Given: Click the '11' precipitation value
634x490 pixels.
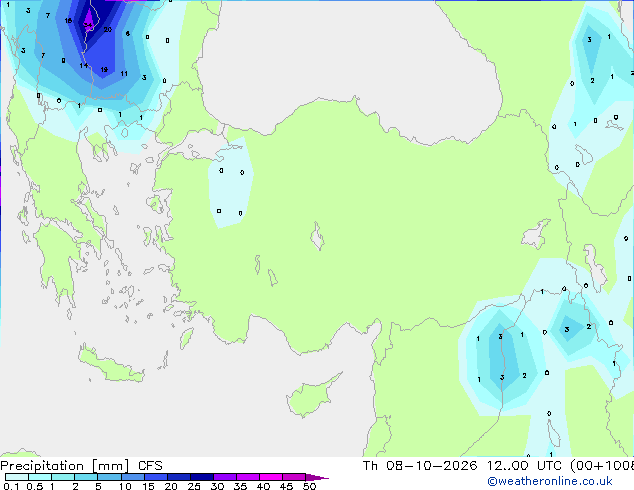Looking at the screenshot, I should pos(124,74).
